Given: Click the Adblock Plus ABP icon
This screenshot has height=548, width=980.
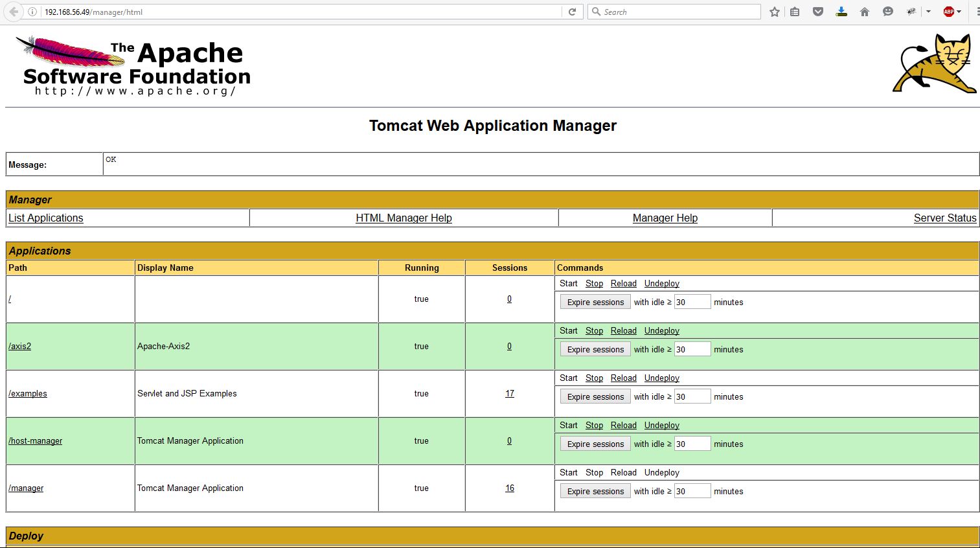Looking at the screenshot, I should point(949,12).
